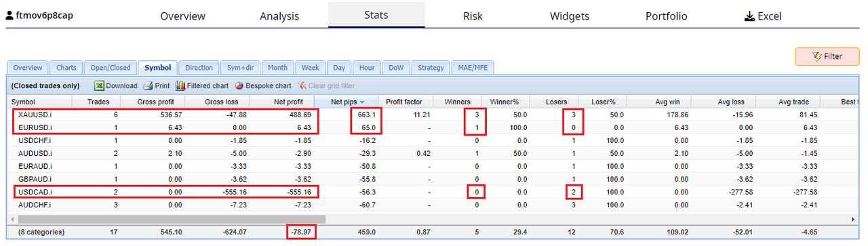The width and height of the screenshot is (868, 246).
Task: Click the Net pips sort arrow
Action: (x=362, y=102)
